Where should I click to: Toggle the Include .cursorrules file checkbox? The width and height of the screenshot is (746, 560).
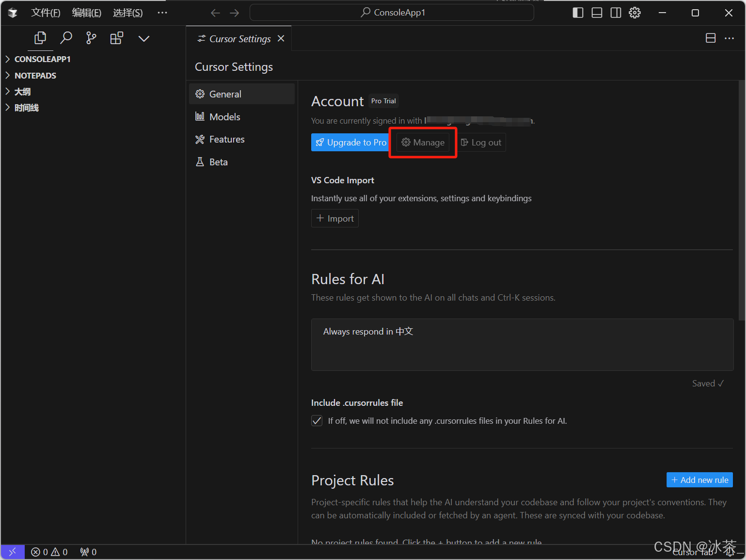click(317, 420)
